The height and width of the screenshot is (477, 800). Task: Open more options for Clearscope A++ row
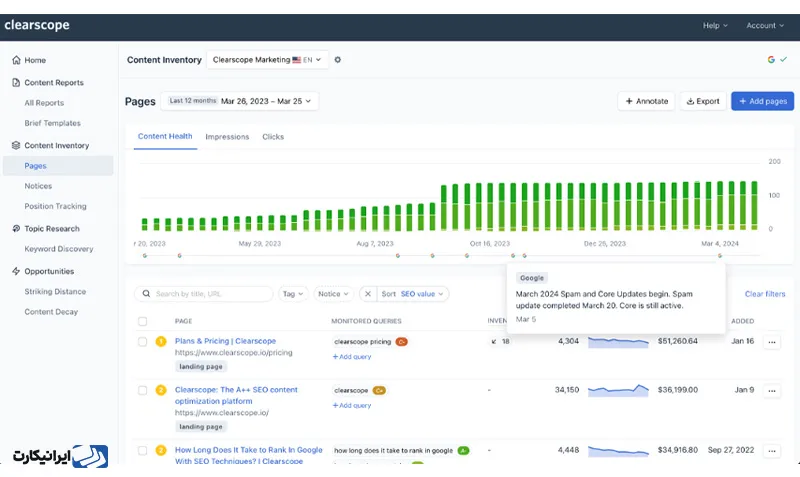click(x=772, y=391)
